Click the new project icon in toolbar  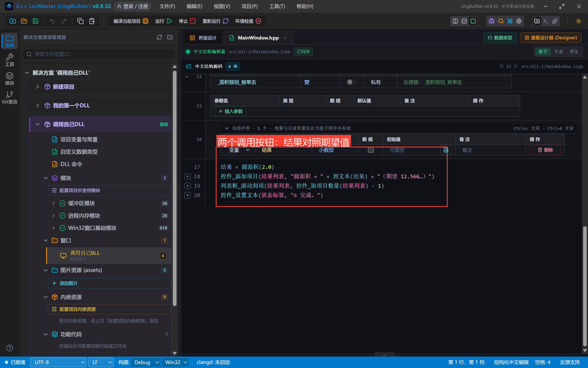(x=13, y=21)
